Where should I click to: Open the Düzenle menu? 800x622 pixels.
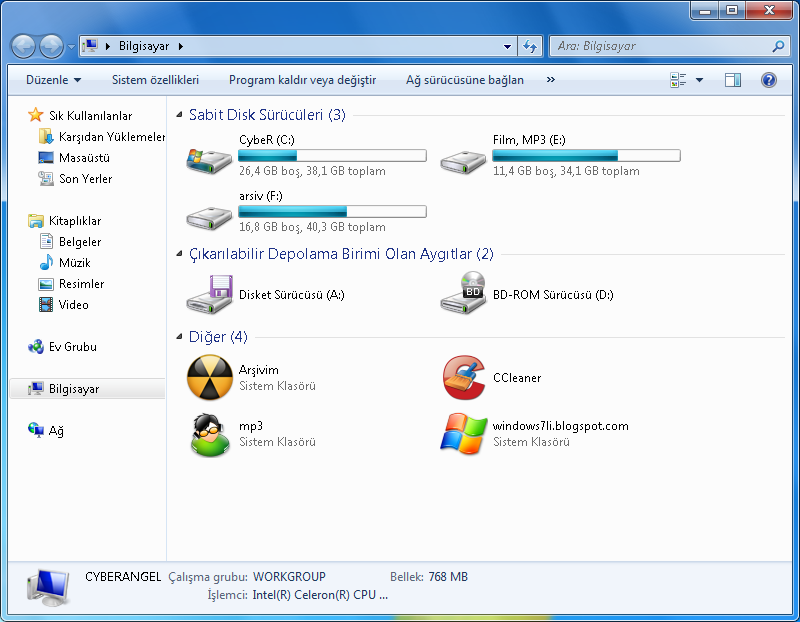[x=54, y=80]
